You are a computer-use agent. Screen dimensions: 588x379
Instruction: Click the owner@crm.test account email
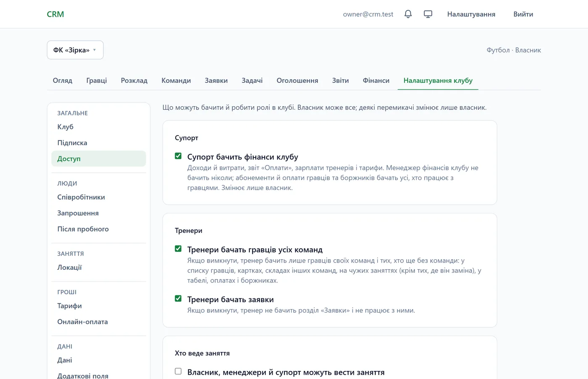368,14
